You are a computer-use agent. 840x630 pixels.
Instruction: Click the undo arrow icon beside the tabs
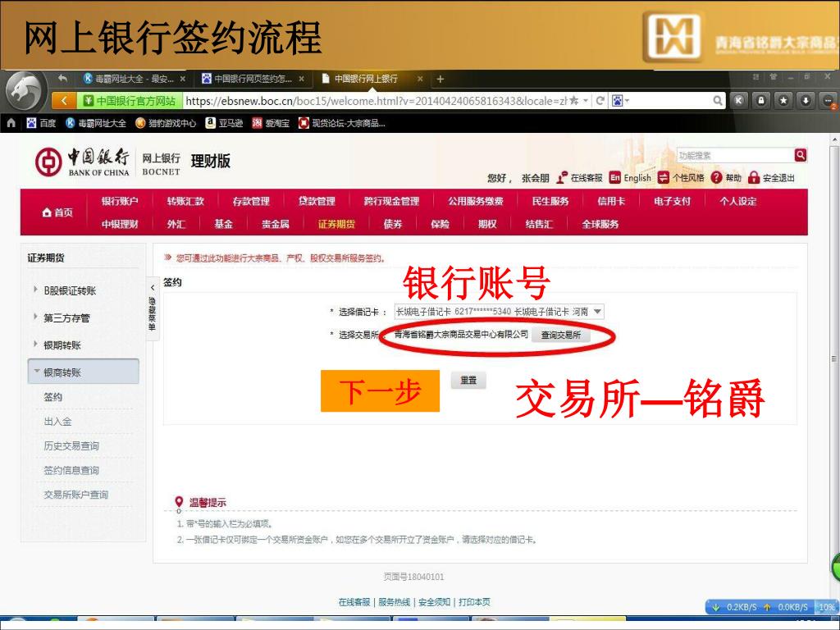tap(62, 78)
